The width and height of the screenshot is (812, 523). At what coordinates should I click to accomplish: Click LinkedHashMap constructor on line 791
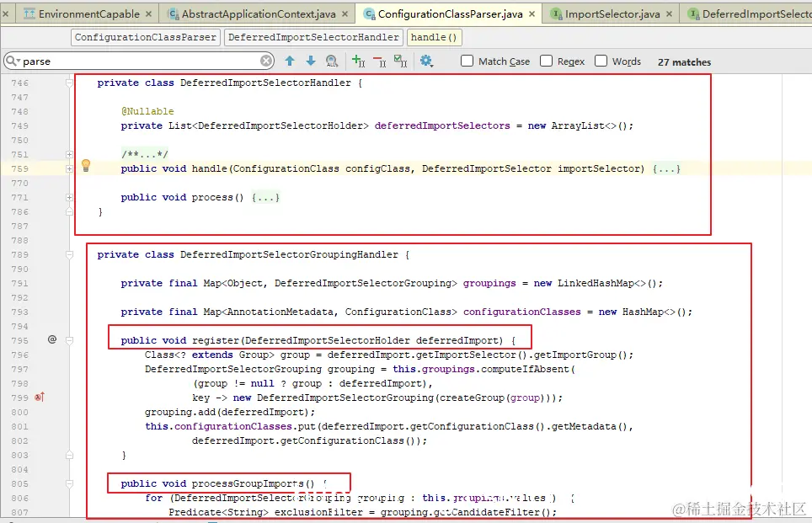click(x=596, y=283)
